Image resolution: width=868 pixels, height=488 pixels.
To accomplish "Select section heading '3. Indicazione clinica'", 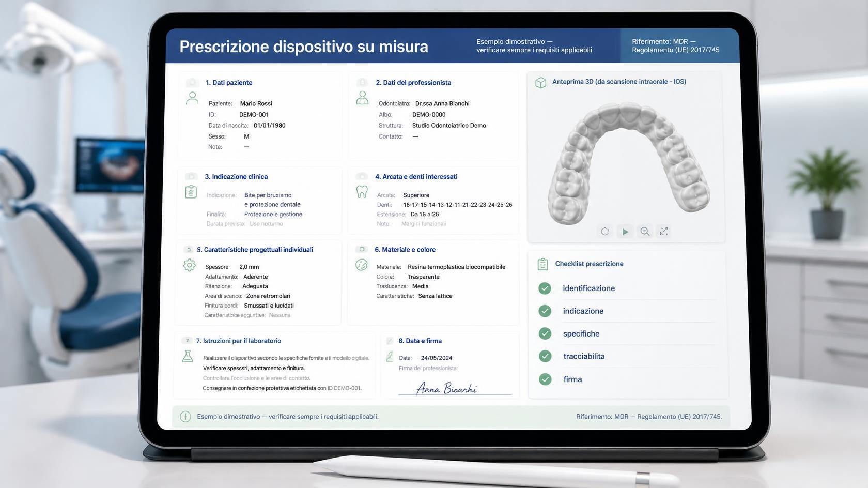I will 236,177.
